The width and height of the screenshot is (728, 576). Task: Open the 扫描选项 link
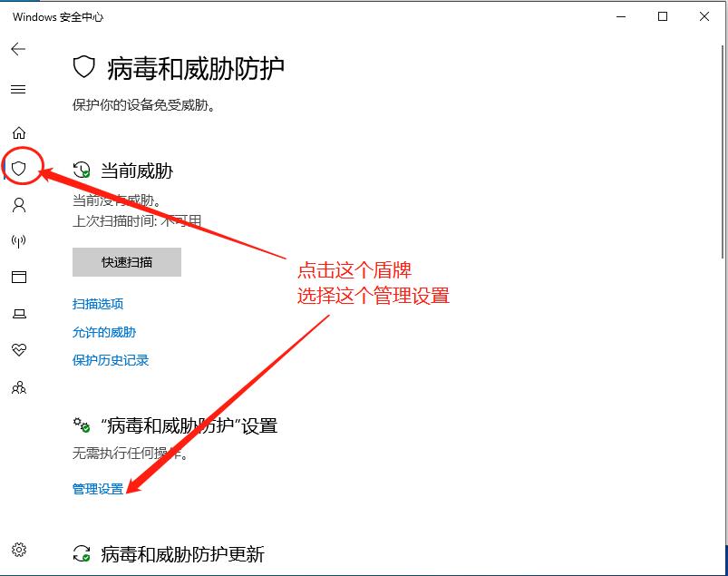pos(98,304)
